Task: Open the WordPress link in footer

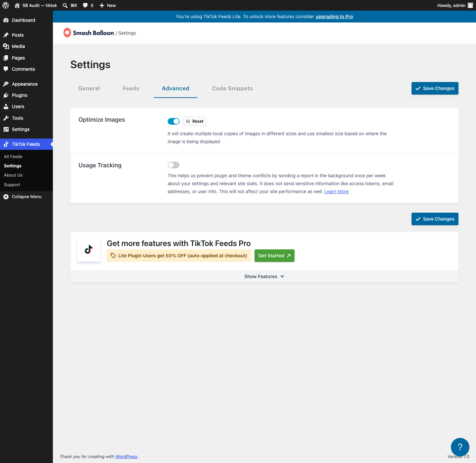Action: pos(126,456)
